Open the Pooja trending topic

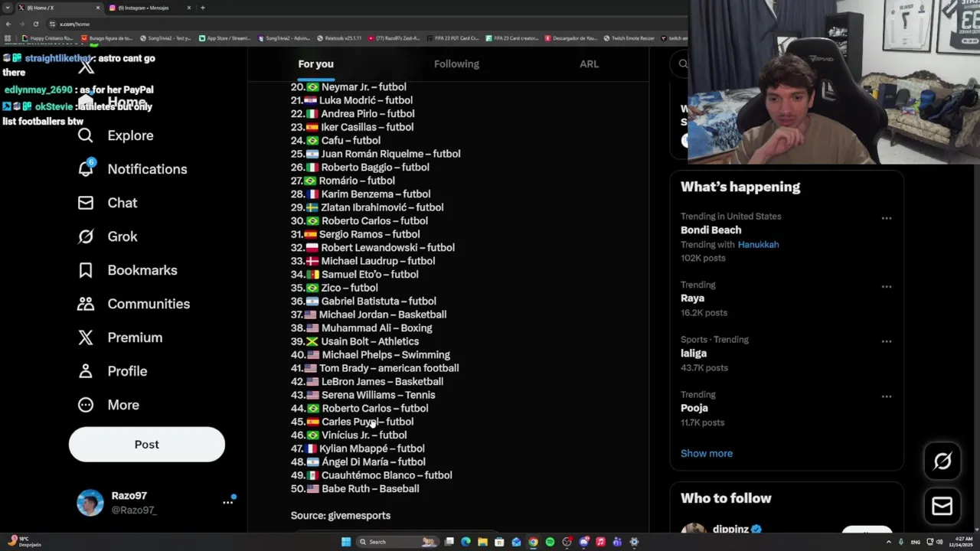[x=694, y=408]
